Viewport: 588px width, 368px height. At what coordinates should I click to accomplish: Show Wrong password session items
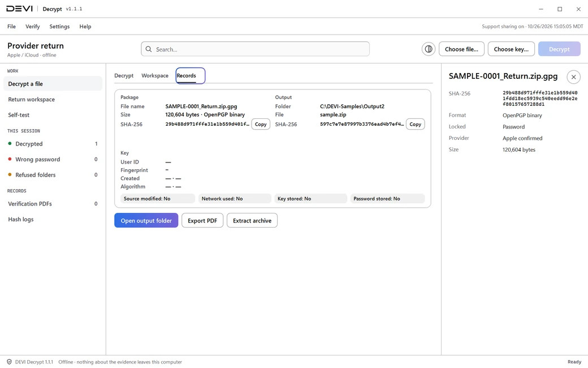(53, 159)
